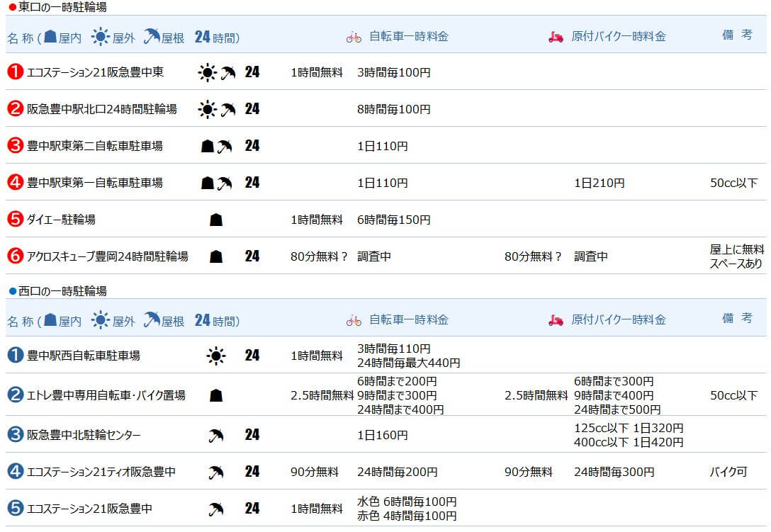Click the red number 1 badge for エコステーション21阪急豊中東
This screenshot has height=532, width=771.
pos(15,72)
